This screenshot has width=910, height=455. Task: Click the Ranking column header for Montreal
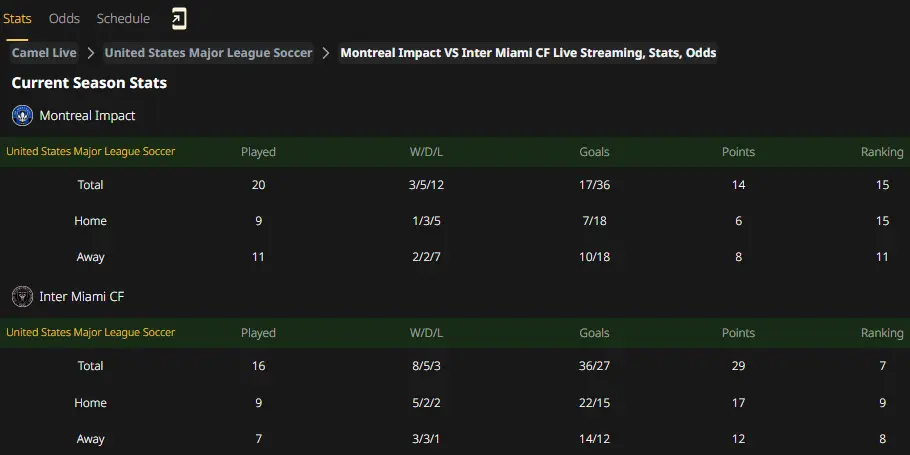(x=882, y=152)
